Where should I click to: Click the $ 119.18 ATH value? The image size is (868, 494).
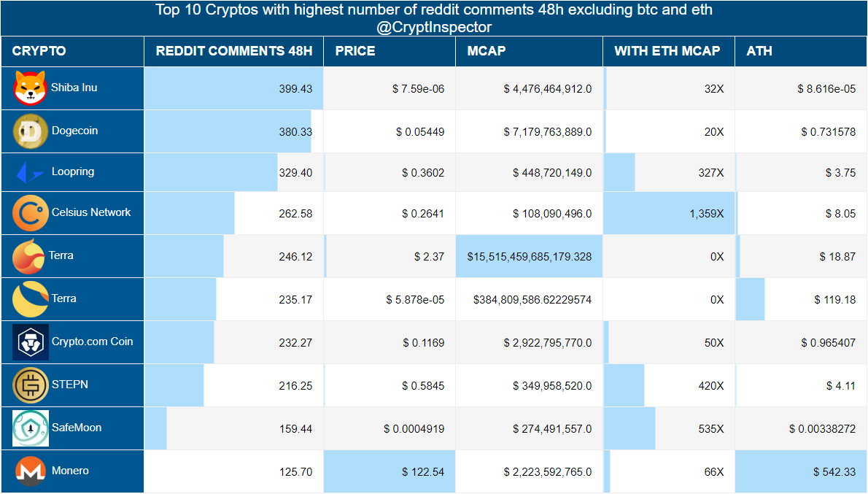click(834, 300)
